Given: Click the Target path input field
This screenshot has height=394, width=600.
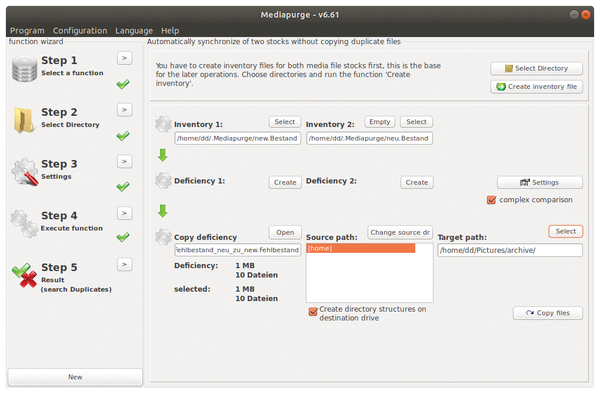Looking at the screenshot, I should (510, 250).
